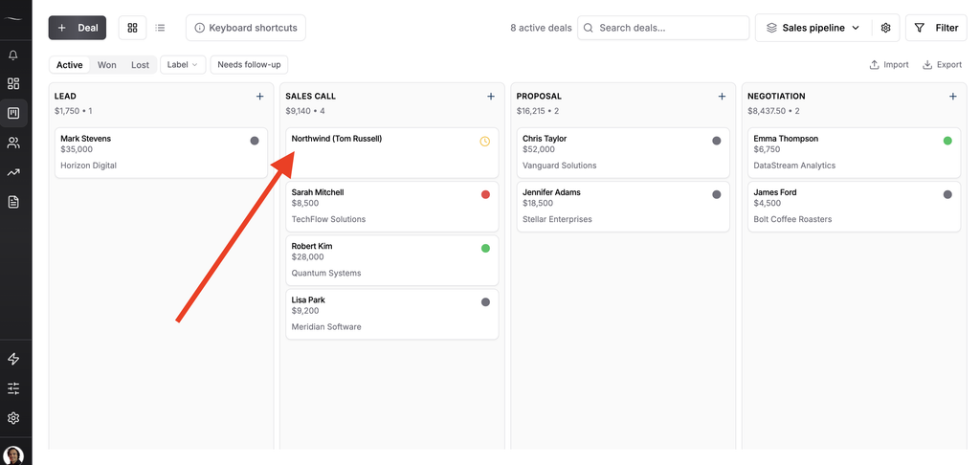Open notifications bell in sidebar
This screenshot has height=465, width=980.
coord(13,55)
